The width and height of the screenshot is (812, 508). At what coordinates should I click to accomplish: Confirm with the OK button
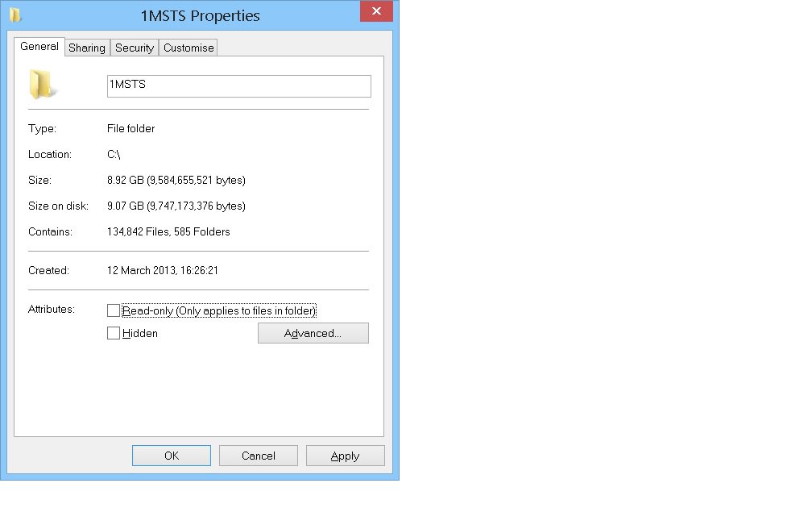pyautogui.click(x=172, y=456)
